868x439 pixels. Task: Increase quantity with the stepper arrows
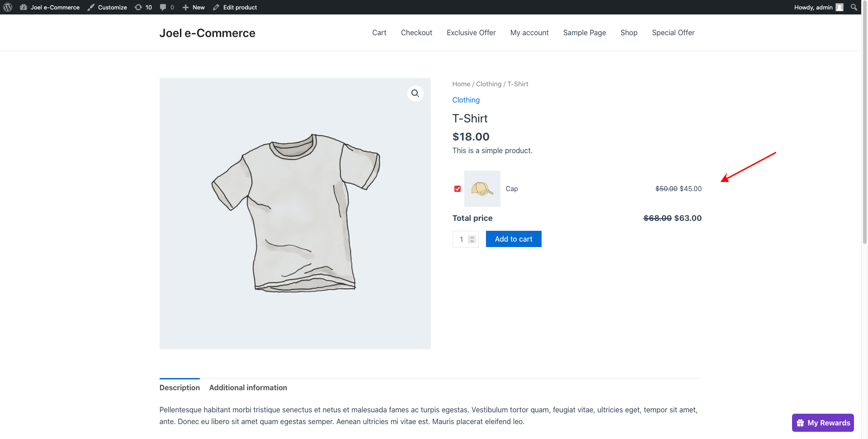472,237
